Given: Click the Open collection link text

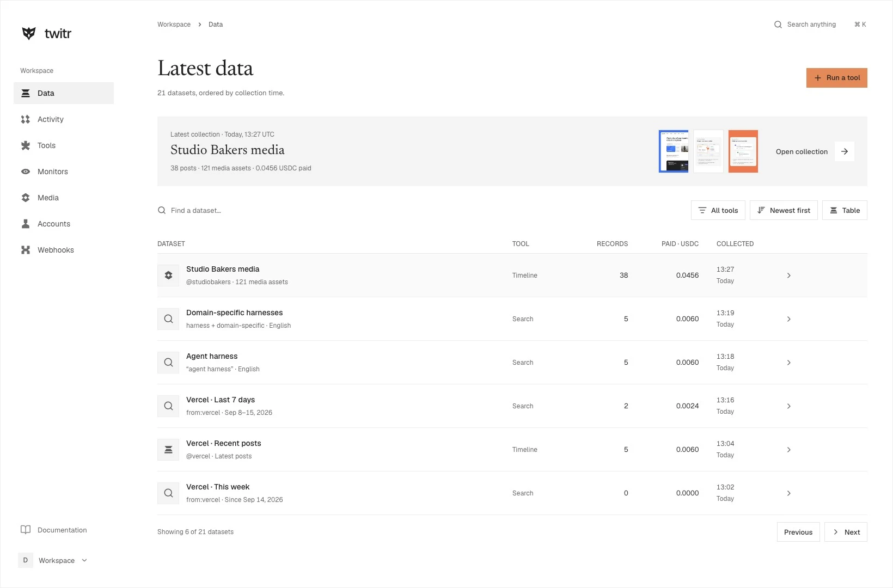Looking at the screenshot, I should click(802, 152).
